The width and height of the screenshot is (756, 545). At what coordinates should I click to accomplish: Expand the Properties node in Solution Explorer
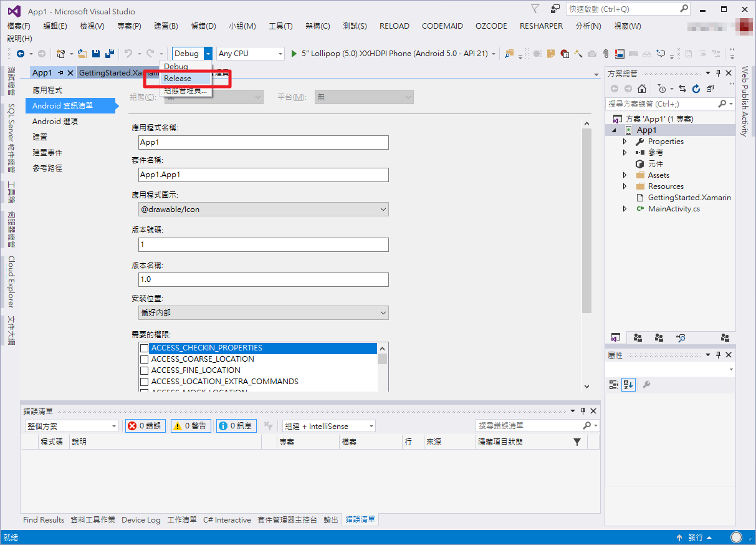tap(625, 142)
